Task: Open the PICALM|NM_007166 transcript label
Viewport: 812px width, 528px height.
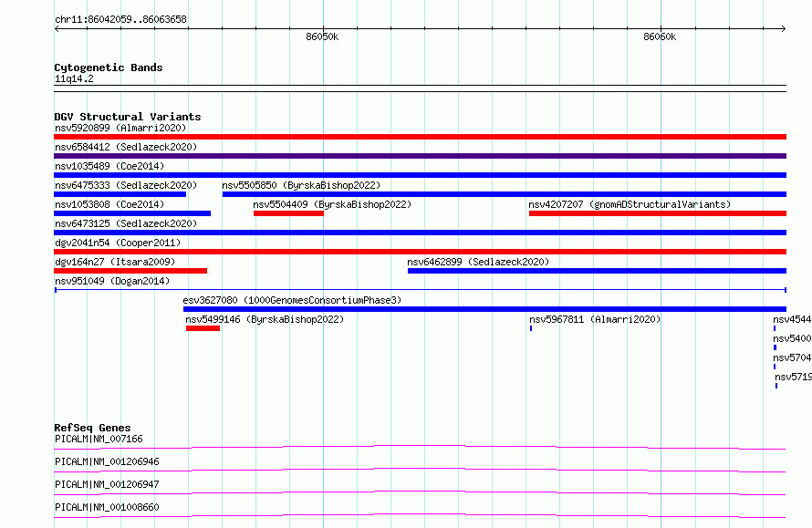Action: tap(99, 439)
